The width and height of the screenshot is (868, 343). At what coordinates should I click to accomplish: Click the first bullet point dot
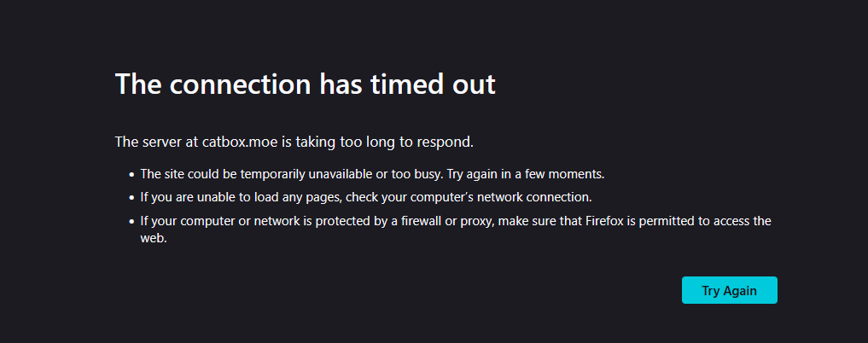coord(131,175)
